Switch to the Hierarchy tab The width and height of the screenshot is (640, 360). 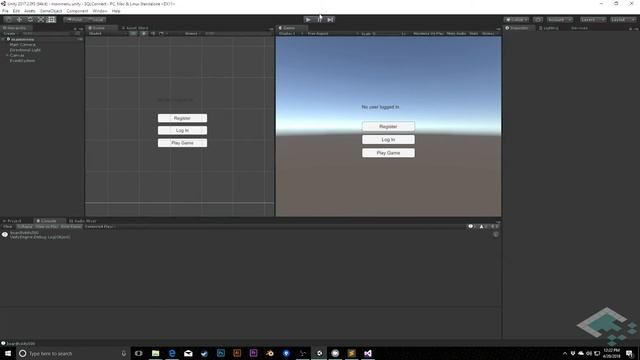coord(16,28)
